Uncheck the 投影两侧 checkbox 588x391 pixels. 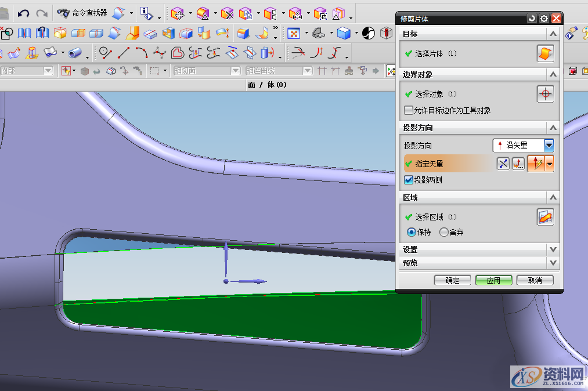(x=409, y=180)
